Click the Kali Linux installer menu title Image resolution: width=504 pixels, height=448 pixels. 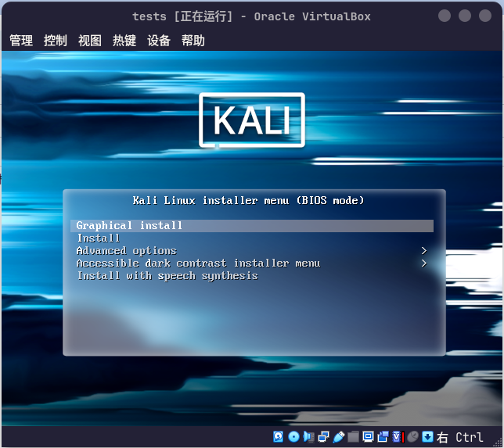click(248, 201)
